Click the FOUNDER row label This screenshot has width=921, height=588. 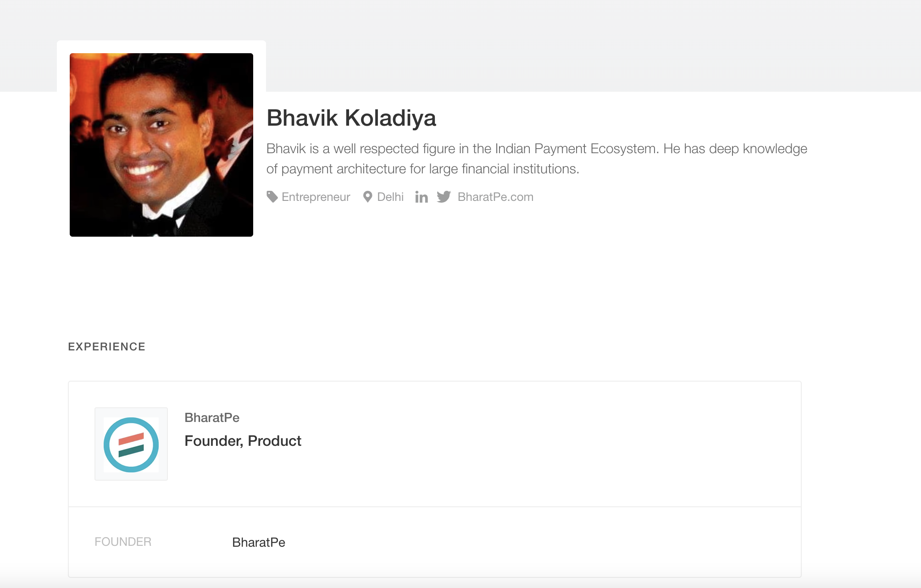(x=123, y=542)
